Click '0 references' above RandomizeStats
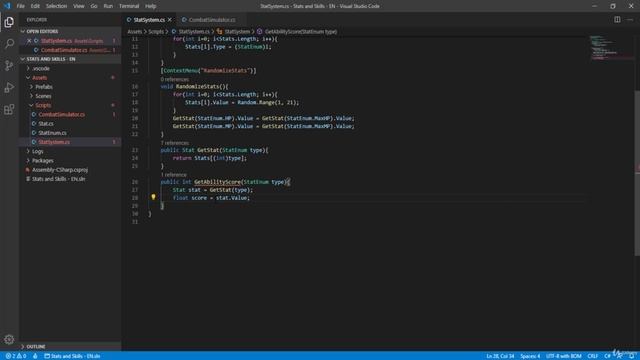640x360 pixels. tap(175, 79)
